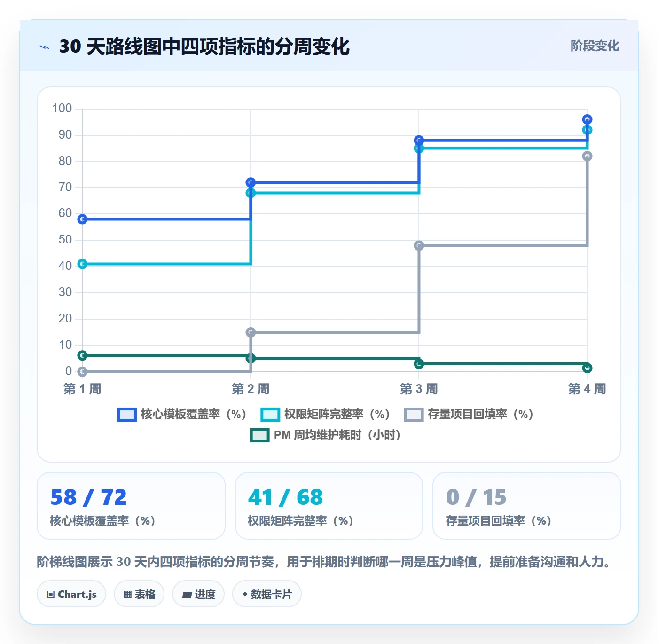Select the 权限矩阵完整率 data point at 第 1 周

[x=82, y=264]
